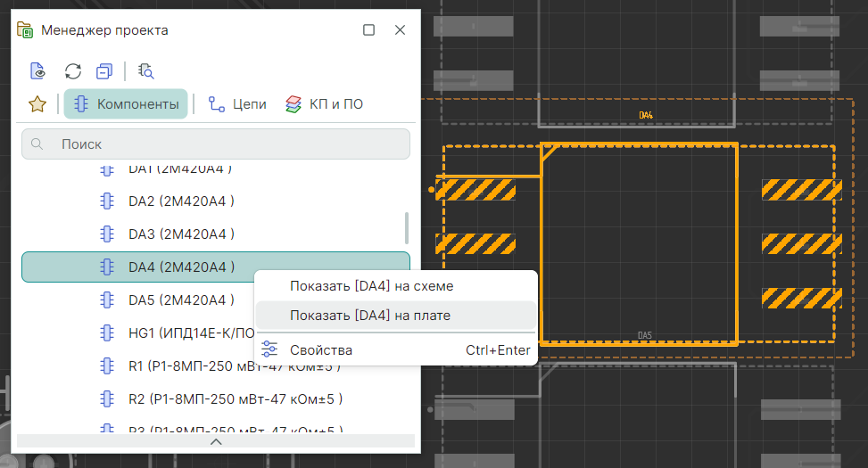868x468 pixels.
Task: Select the DA5 (2M420A4) component
Action: coord(181,300)
